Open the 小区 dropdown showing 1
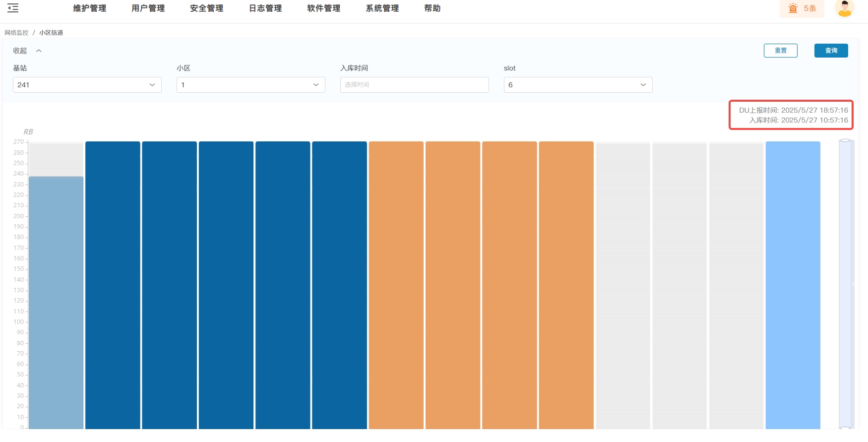Viewport: 868px width, 442px height. 251,85
